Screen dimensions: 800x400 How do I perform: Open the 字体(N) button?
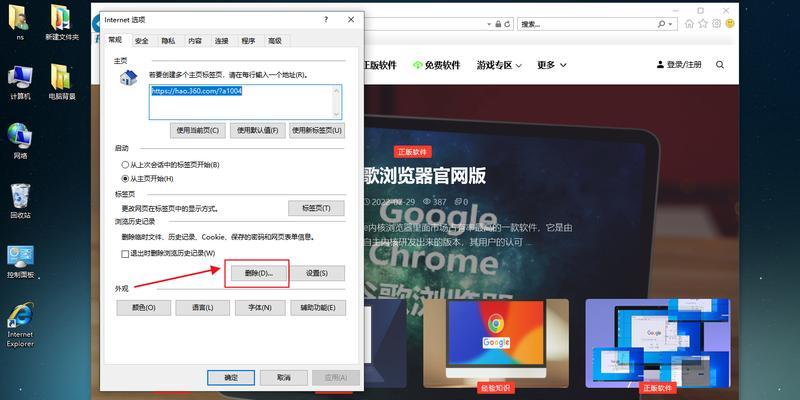coord(260,308)
